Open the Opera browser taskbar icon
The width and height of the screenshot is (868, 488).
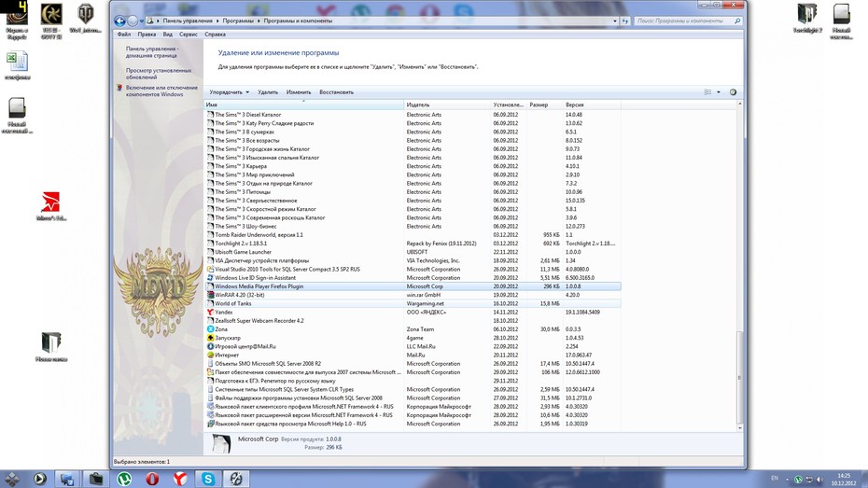(x=152, y=480)
